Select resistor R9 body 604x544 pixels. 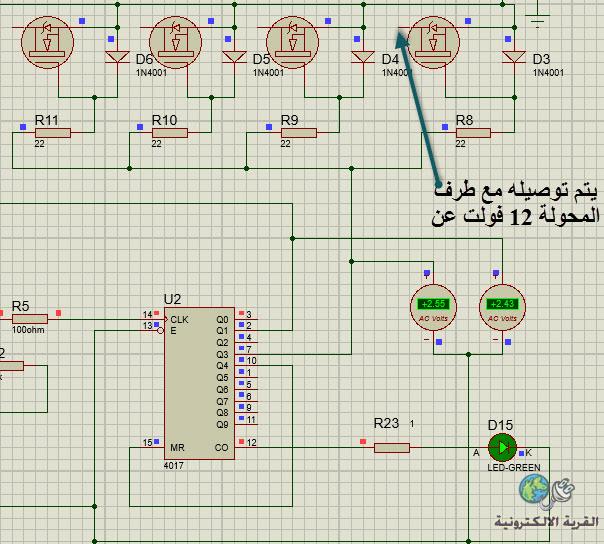(x=299, y=133)
